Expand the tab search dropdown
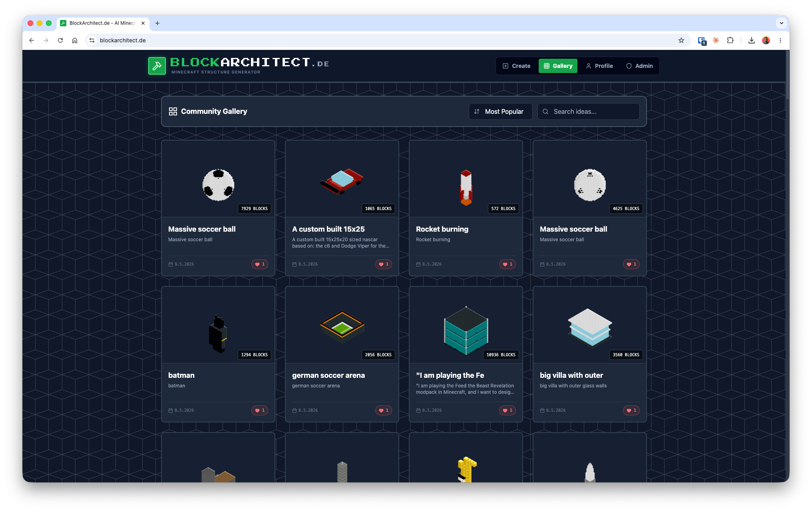812x512 pixels. pyautogui.click(x=782, y=23)
